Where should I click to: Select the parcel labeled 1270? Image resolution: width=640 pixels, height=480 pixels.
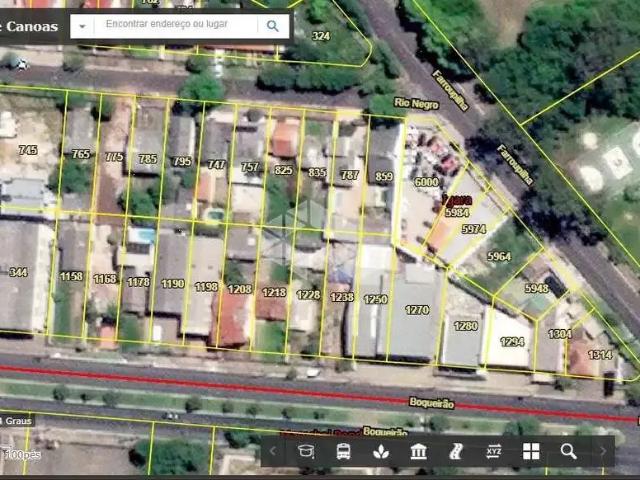(x=417, y=310)
